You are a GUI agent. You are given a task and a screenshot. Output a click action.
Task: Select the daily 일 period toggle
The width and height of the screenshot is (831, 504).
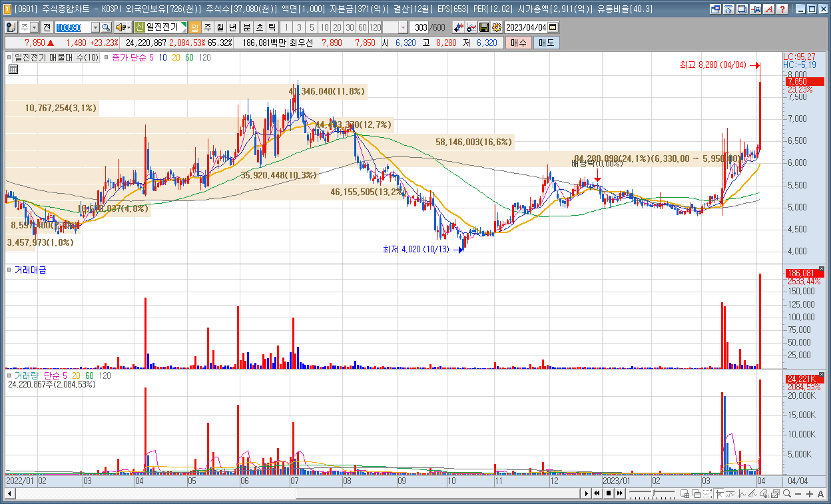pyautogui.click(x=195, y=27)
